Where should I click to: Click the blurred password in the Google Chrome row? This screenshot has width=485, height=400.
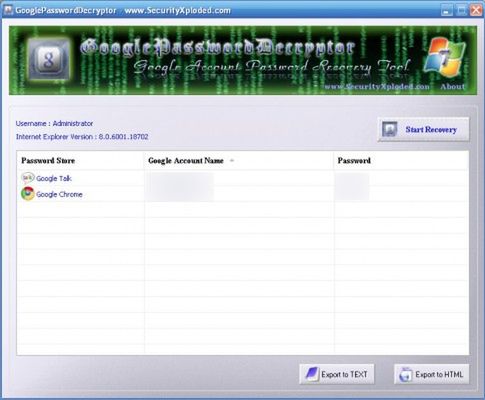[352, 194]
